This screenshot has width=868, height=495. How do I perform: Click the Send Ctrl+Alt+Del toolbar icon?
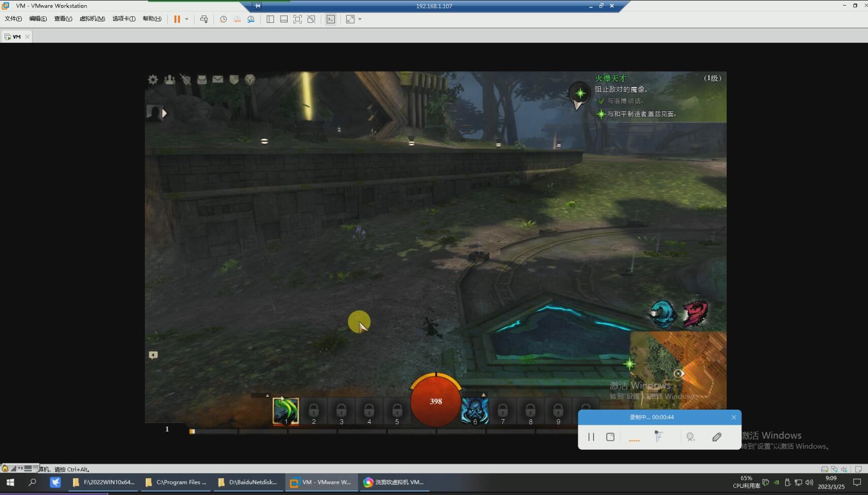204,19
